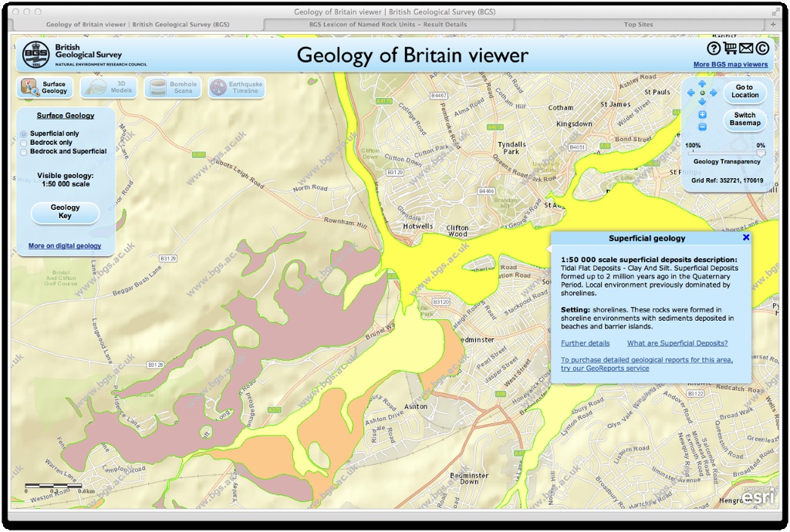Image resolution: width=790 pixels, height=532 pixels.
Task: Open the copyright information icon
Action: click(x=762, y=49)
